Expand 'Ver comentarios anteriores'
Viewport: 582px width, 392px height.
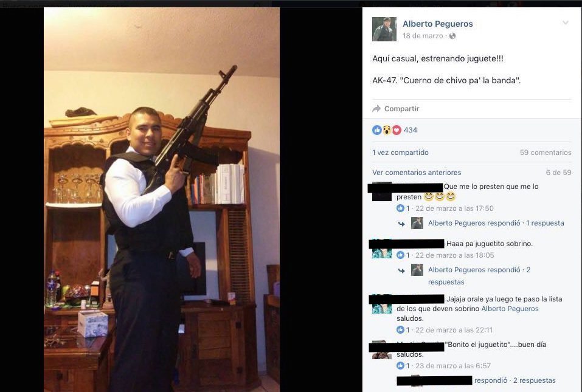417,173
